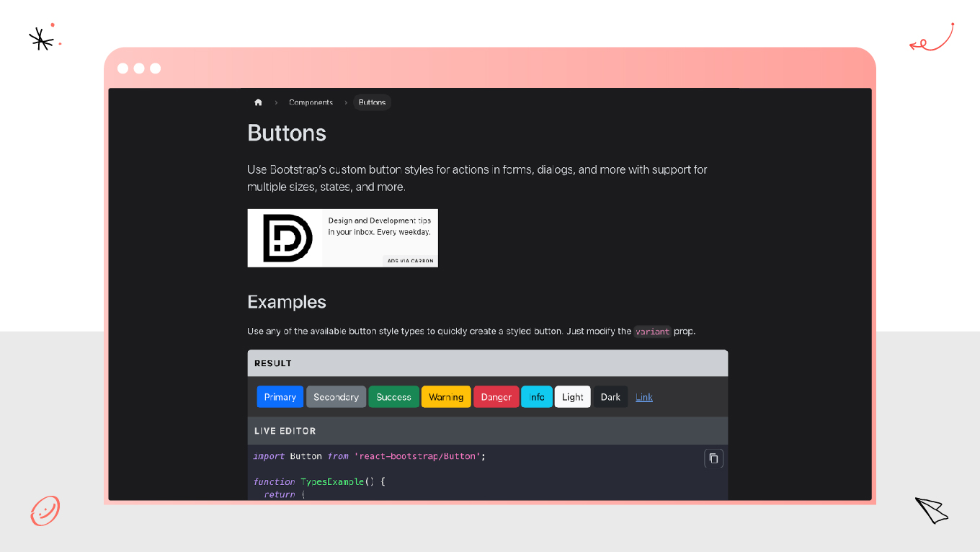980x552 pixels.
Task: Click the home icon in the breadcrumb
Action: (x=258, y=102)
